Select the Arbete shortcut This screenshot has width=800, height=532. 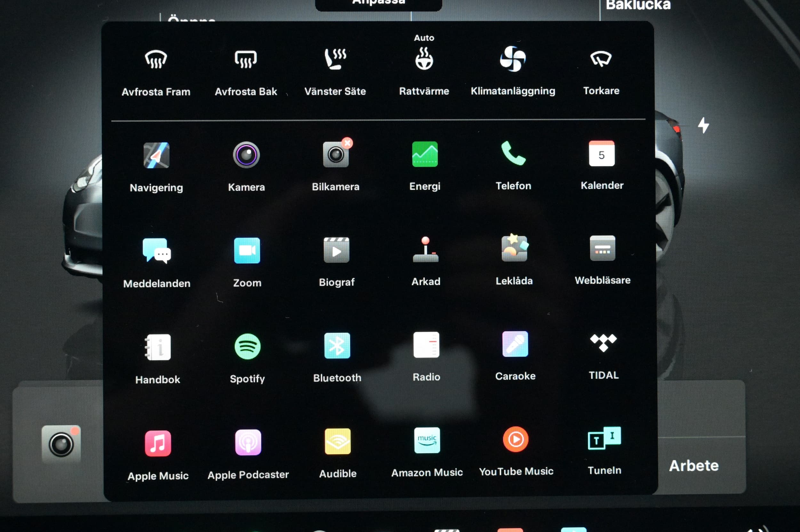(694, 466)
